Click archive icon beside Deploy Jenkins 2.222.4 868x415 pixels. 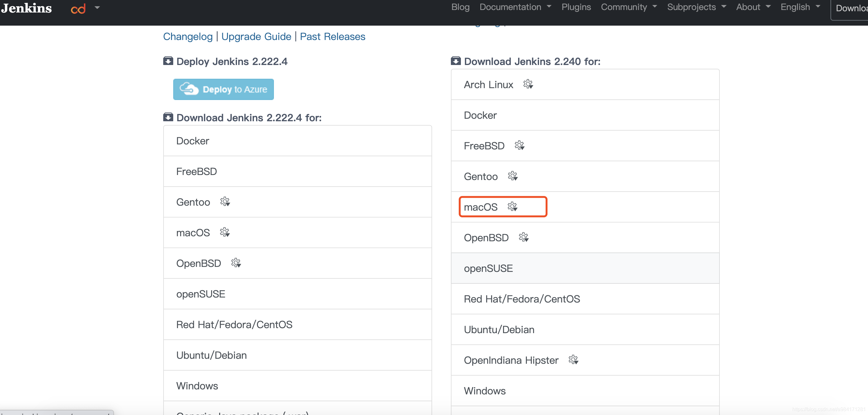(x=168, y=61)
